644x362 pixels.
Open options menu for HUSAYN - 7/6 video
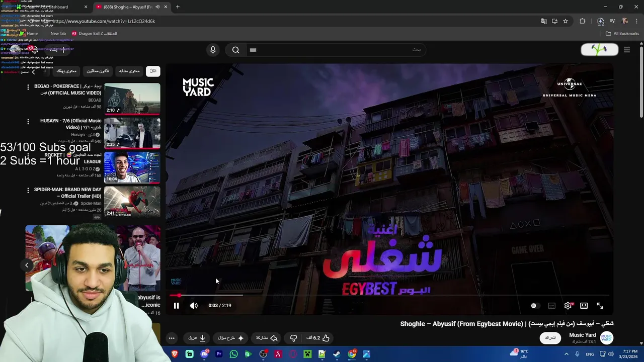(x=28, y=122)
